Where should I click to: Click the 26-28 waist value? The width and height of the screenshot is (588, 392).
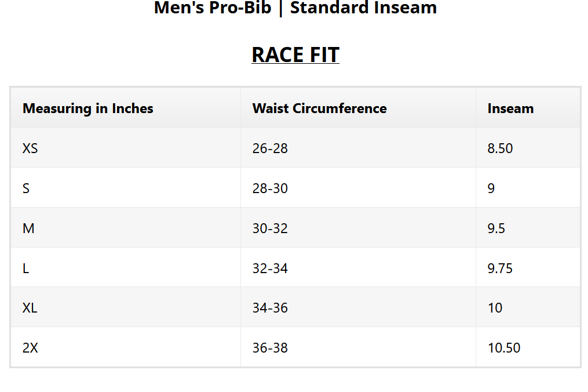coord(270,148)
